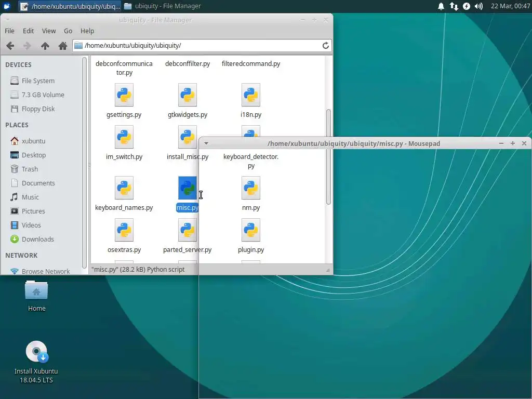532x399 pixels.
Task: Select the debconfcommunicator.py file label
Action: pyautogui.click(x=124, y=68)
